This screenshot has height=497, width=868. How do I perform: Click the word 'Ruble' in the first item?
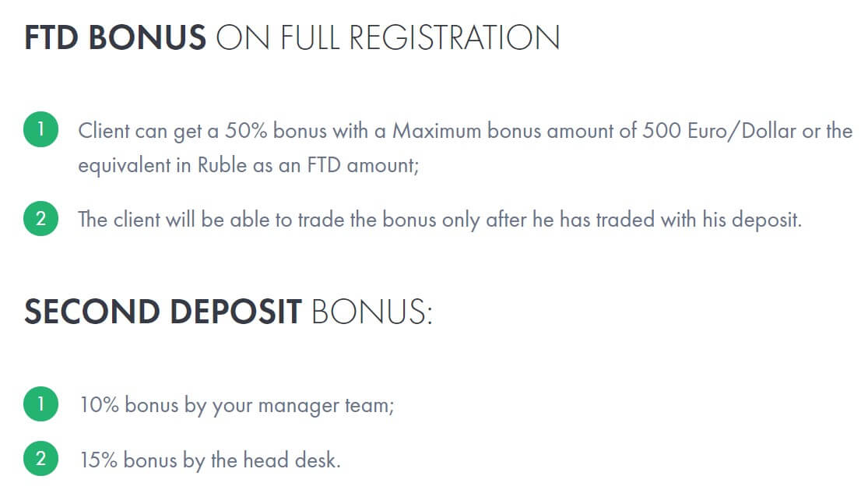pos(222,165)
